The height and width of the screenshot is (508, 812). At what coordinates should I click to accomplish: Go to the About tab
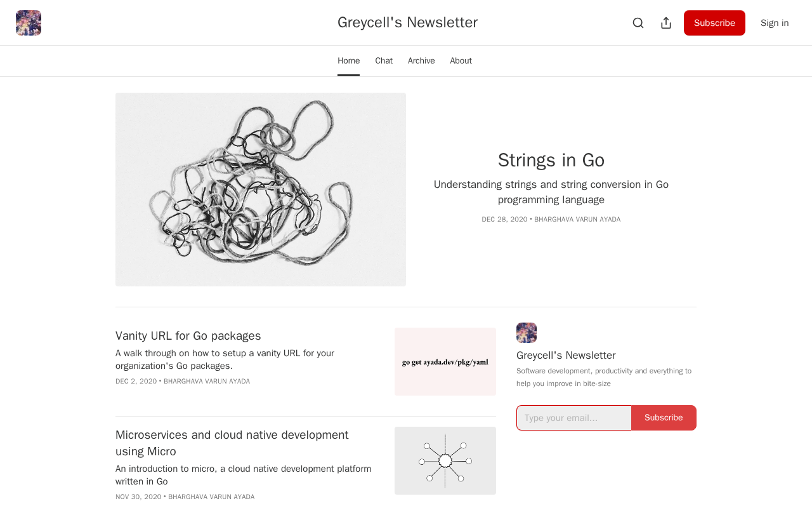pos(461,61)
